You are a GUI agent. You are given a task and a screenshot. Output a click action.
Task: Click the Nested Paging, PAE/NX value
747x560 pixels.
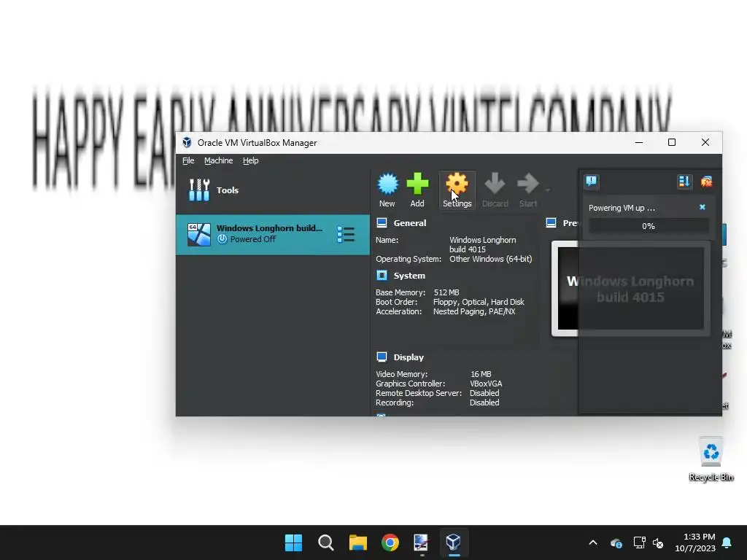click(x=474, y=311)
